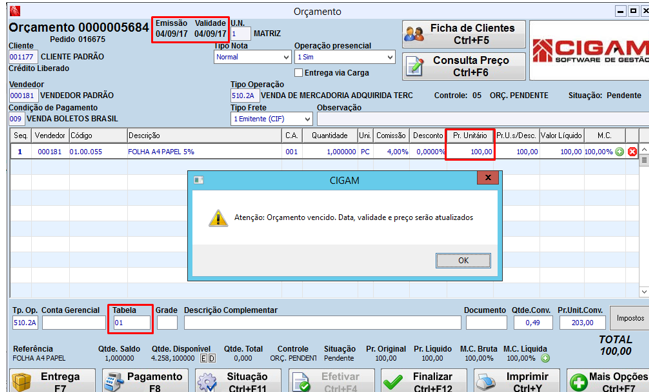Viewport: 649px width, 392px height.
Task: Open Entrega F7
Action: click(53, 381)
